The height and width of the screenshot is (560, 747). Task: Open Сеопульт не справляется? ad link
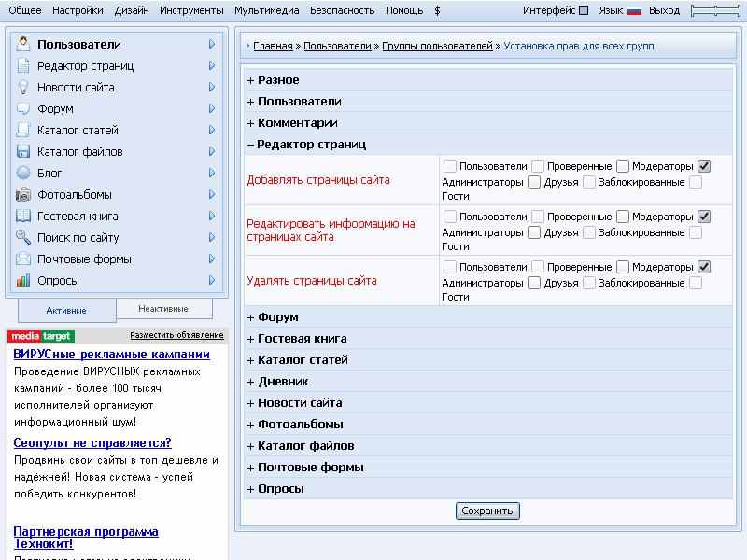pyautogui.click(x=92, y=442)
